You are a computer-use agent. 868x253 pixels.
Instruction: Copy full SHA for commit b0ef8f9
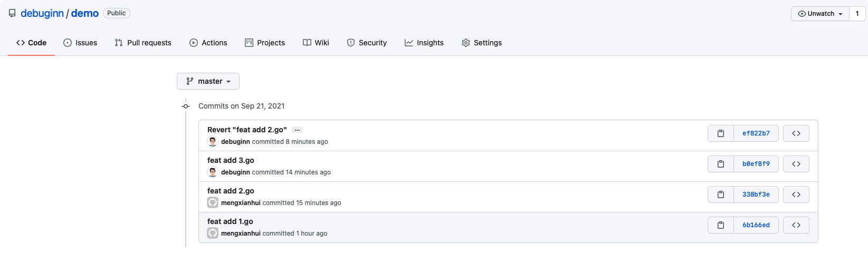720,164
